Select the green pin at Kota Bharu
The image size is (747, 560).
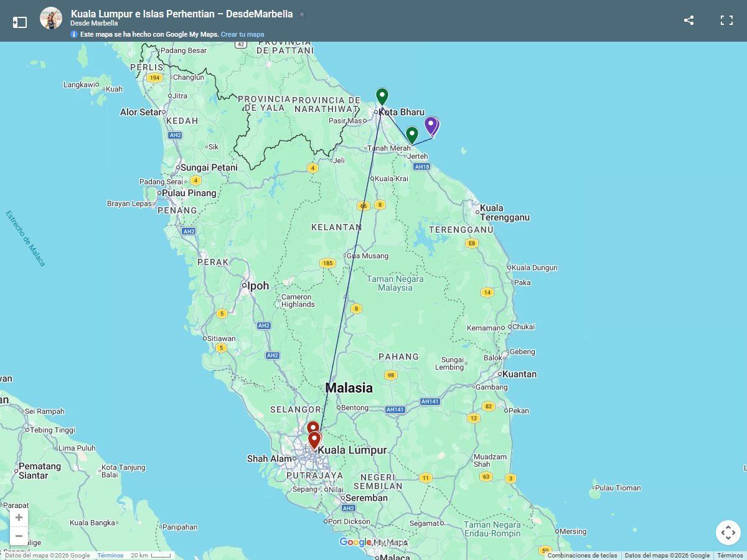point(382,97)
